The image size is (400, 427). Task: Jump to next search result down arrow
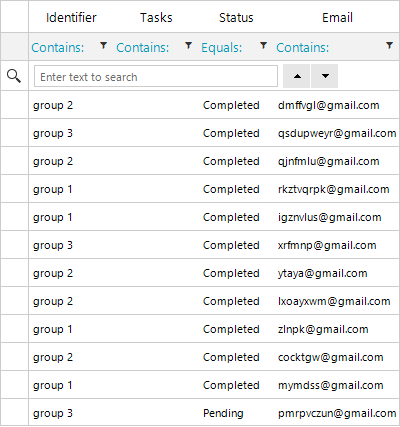325,76
